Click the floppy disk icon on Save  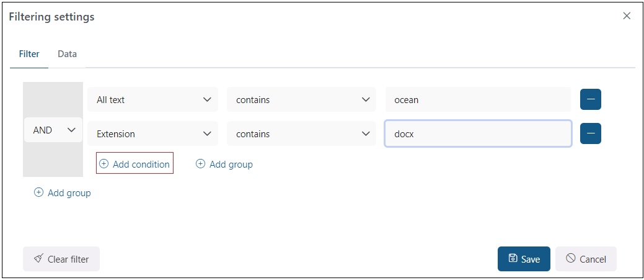coord(513,259)
